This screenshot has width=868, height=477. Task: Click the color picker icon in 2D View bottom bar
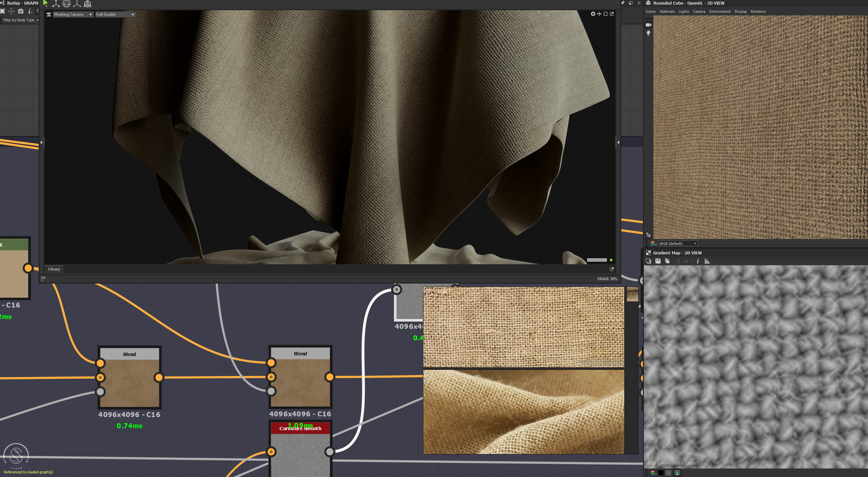[x=677, y=473]
